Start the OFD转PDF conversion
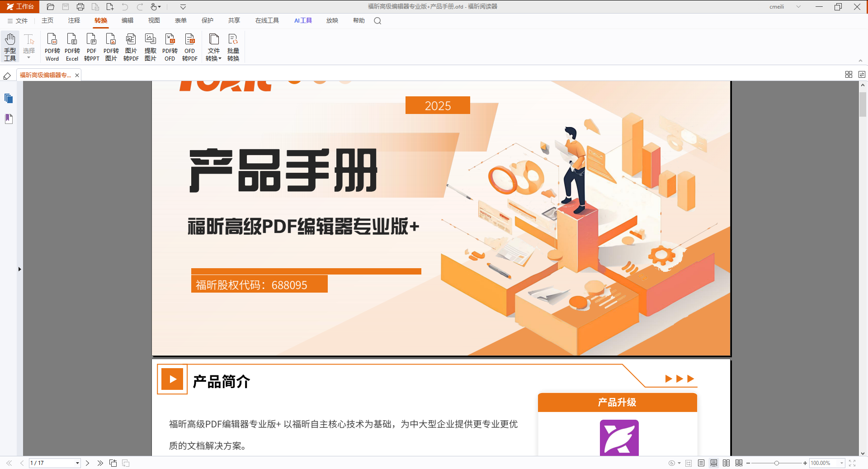The image size is (868, 469). (189, 47)
